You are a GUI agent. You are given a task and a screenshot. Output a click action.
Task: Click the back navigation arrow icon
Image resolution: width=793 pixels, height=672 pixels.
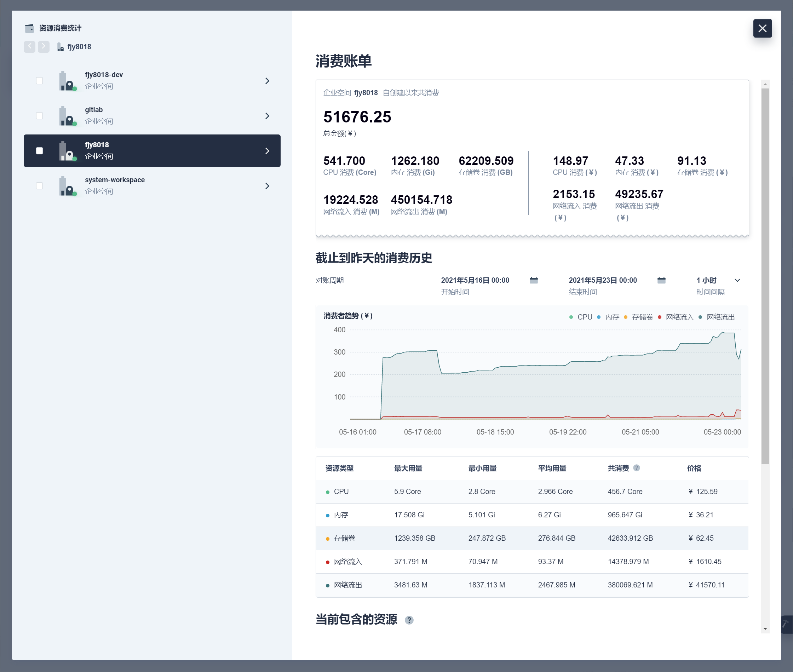[29, 46]
